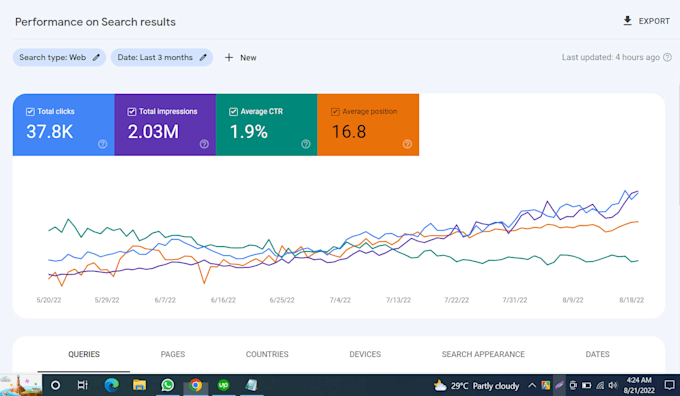This screenshot has height=396, width=680.
Task: Click the Last updated: 4 hours ago text
Action: pyautogui.click(x=611, y=57)
